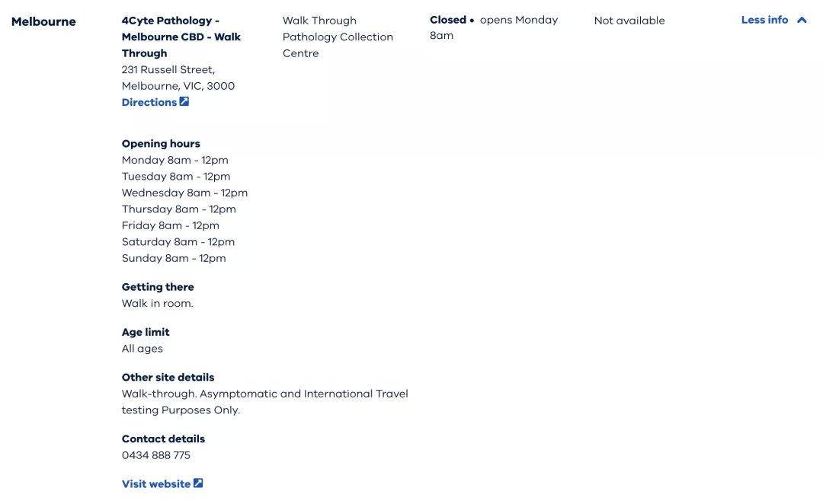Click the Not available wait time text

pyautogui.click(x=629, y=21)
